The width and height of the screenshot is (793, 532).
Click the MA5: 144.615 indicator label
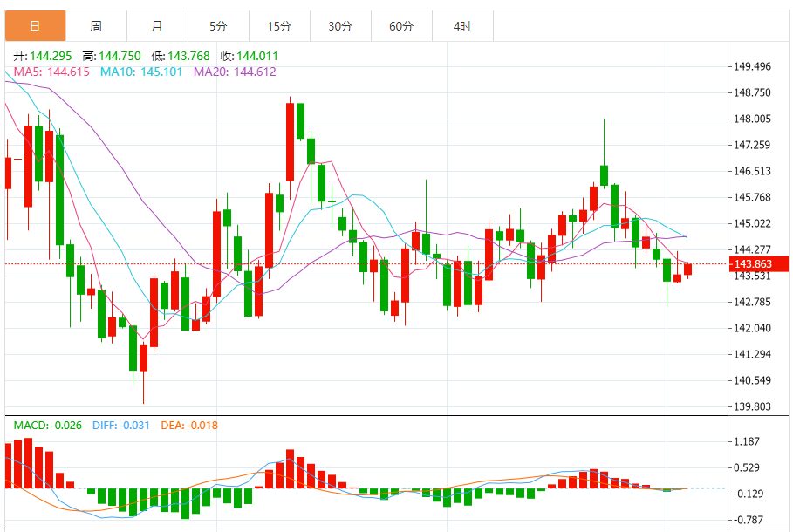51,72
